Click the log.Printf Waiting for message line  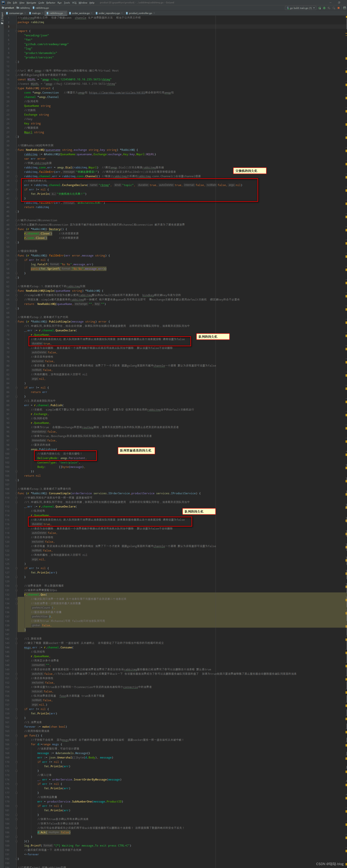(78, 845)
